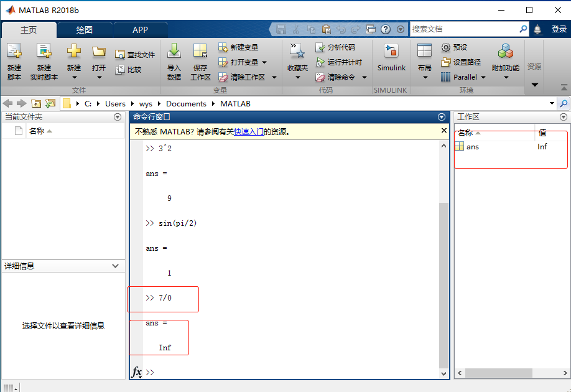
Task: Click the notification bell icon
Action: coord(537,29)
